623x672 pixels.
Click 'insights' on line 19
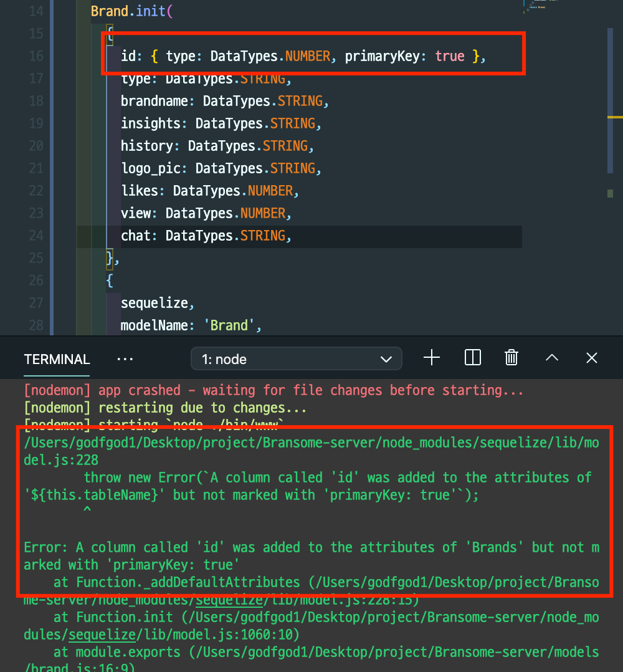151,123
